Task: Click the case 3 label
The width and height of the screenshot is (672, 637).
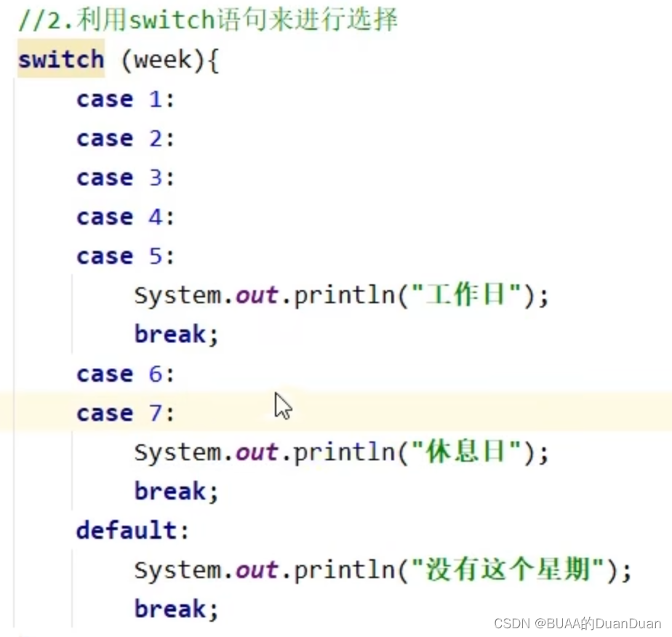Action: pos(124,177)
